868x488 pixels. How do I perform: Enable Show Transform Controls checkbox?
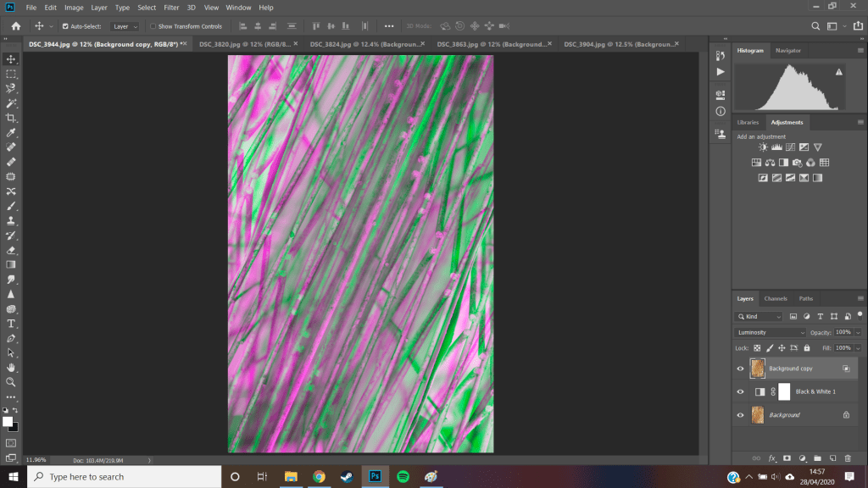(153, 26)
